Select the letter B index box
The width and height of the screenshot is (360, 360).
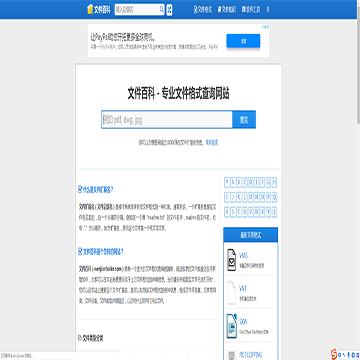pos(239,182)
